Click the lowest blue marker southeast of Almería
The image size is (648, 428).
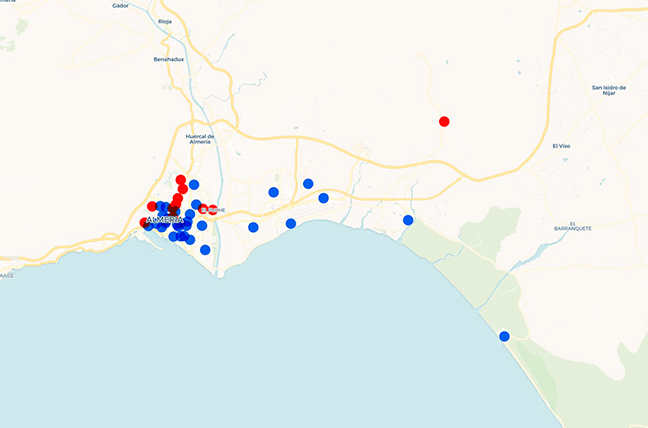[x=205, y=250]
